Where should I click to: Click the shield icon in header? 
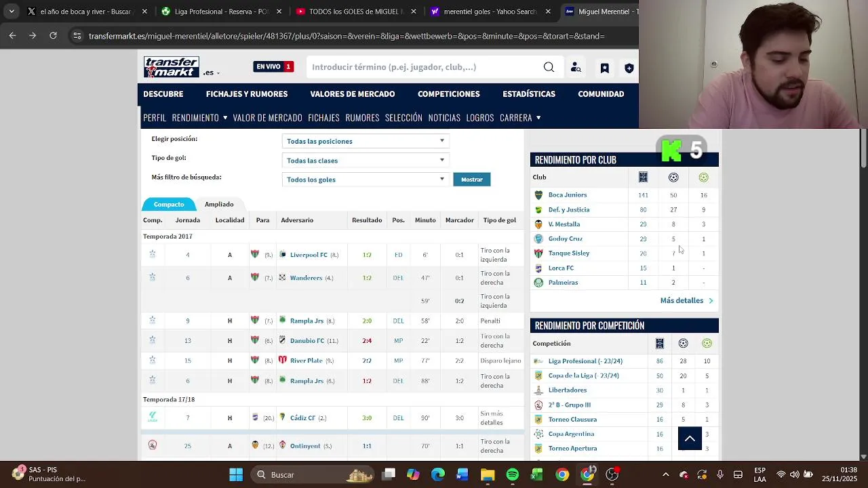pos(629,68)
